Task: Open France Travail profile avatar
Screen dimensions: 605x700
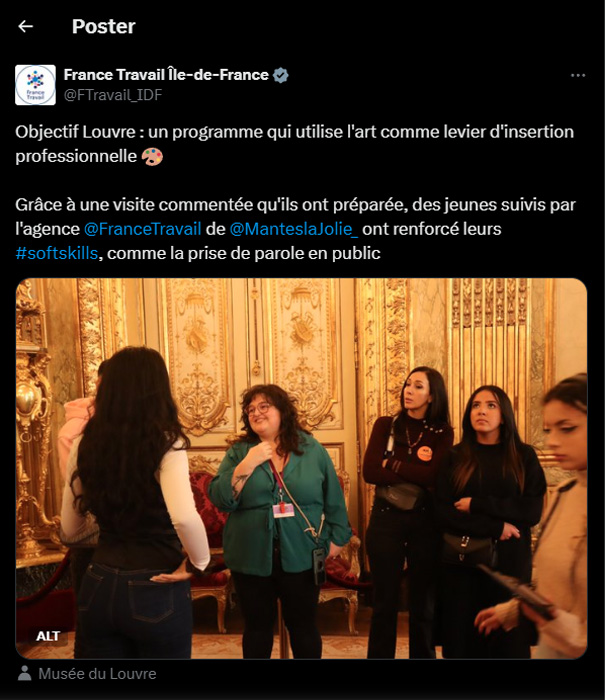Action: [35, 85]
